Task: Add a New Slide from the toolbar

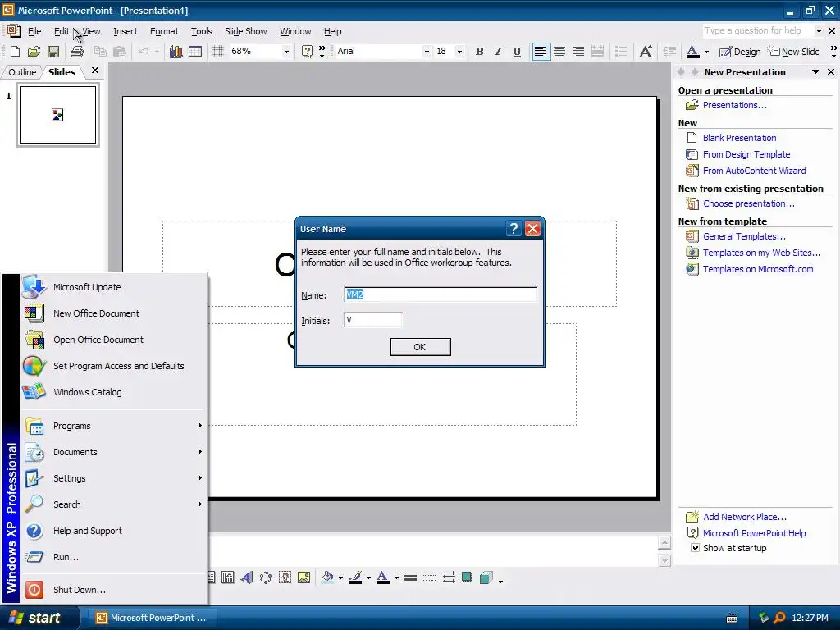Action: click(794, 52)
